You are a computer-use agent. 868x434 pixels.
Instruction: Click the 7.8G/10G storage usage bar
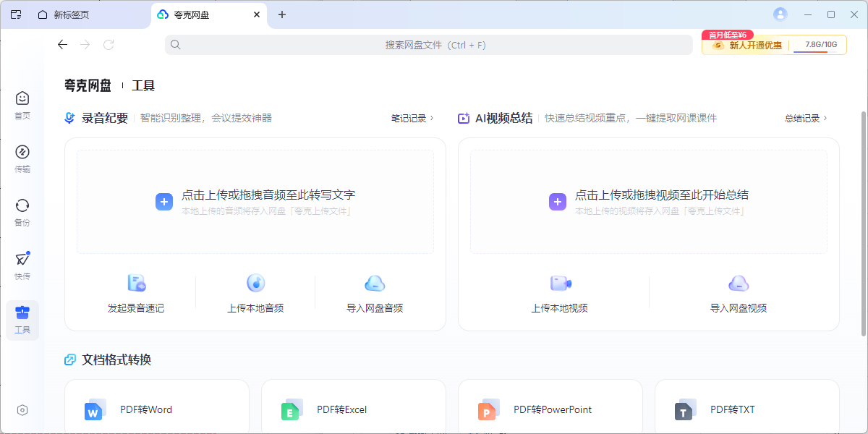[820, 46]
